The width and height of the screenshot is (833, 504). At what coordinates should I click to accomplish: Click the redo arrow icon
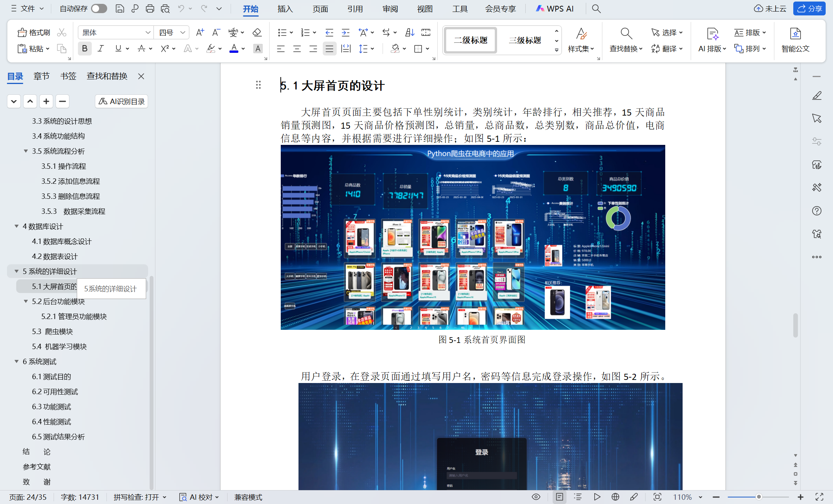(x=204, y=8)
